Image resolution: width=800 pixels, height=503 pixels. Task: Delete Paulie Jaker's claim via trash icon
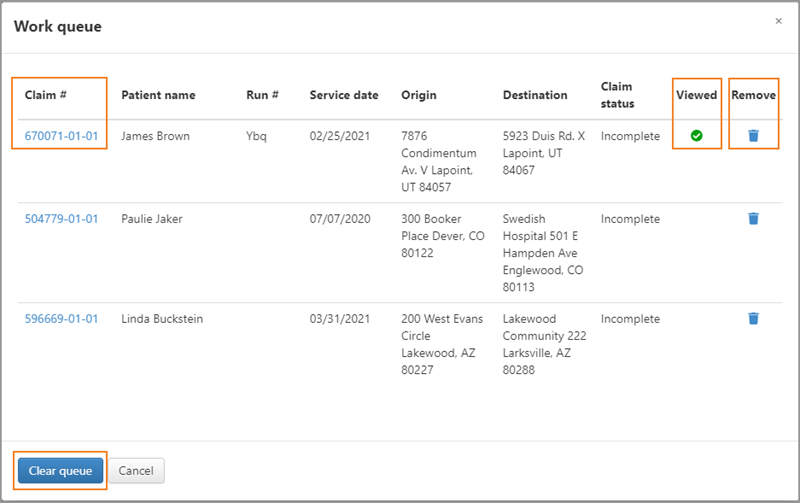click(753, 218)
